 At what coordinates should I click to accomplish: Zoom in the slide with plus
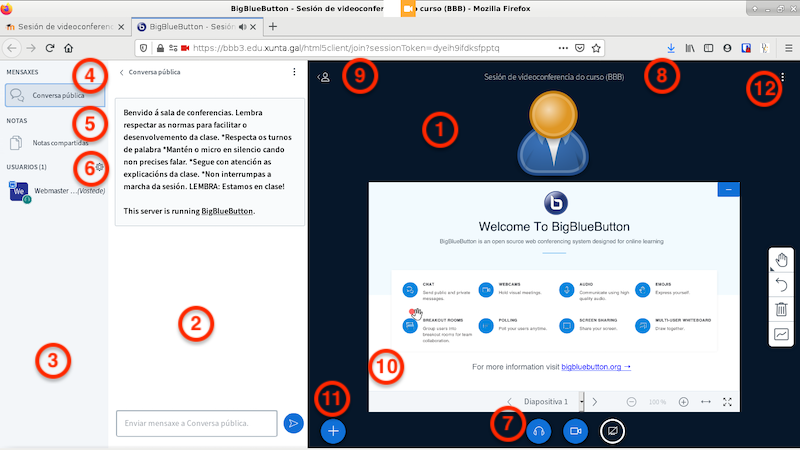[x=683, y=402]
